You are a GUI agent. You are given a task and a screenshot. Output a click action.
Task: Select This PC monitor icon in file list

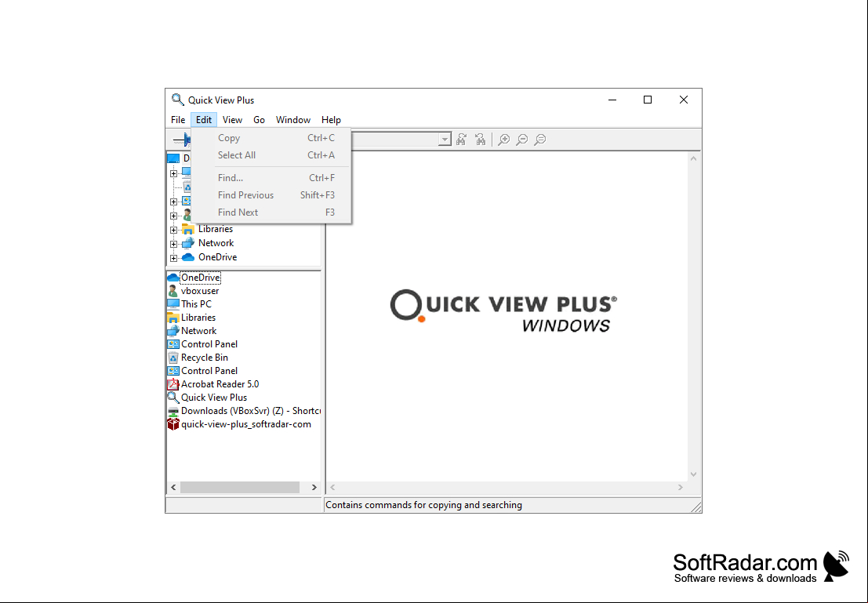[173, 304]
